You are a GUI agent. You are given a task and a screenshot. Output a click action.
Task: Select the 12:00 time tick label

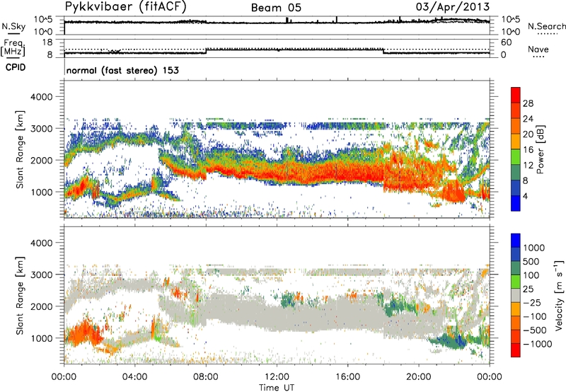277,377
